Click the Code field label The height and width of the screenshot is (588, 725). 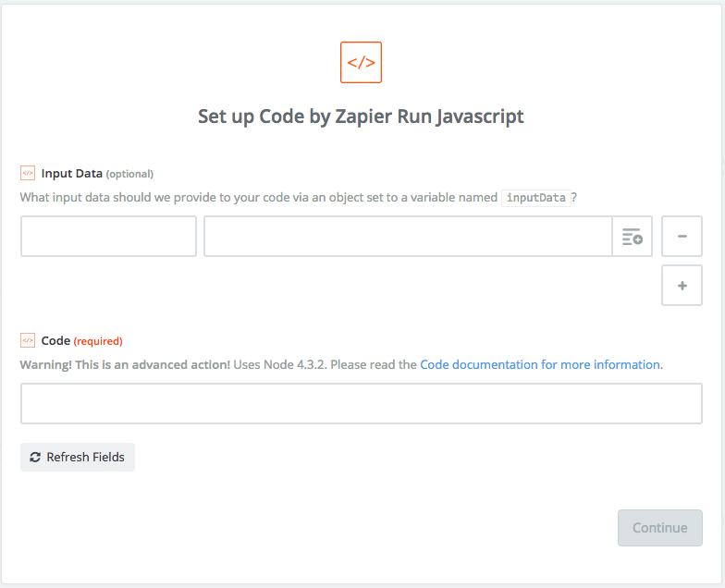point(55,340)
